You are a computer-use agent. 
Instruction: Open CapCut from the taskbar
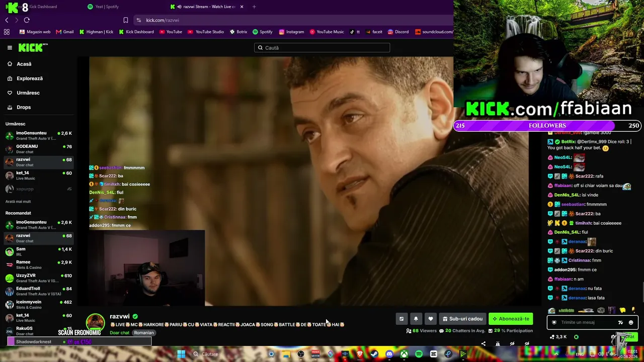(x=434, y=354)
